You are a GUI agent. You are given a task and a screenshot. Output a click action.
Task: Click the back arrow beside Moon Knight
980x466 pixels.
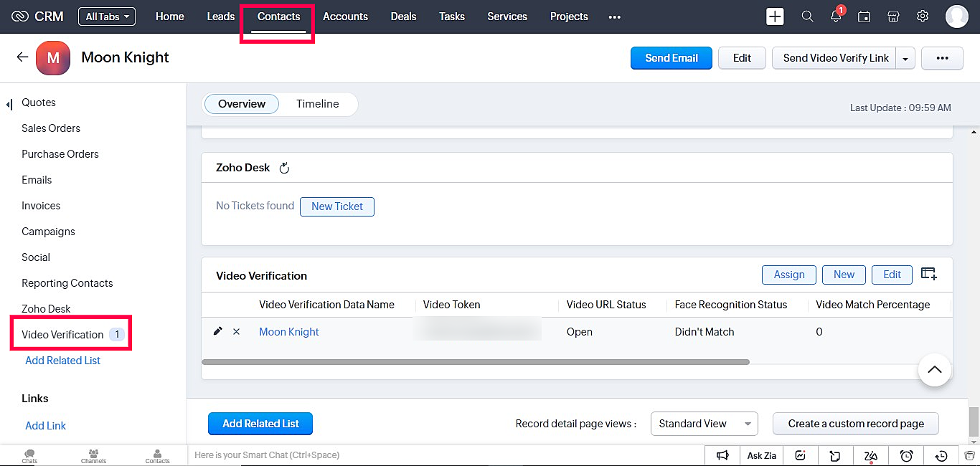click(22, 57)
